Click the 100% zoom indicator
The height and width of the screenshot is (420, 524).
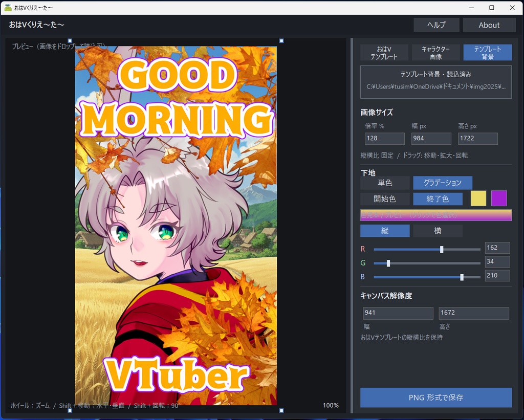click(x=331, y=405)
